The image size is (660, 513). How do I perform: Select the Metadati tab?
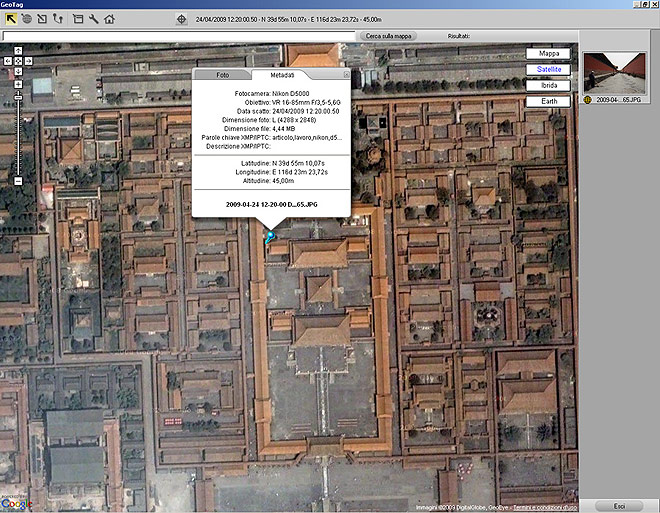click(282, 75)
